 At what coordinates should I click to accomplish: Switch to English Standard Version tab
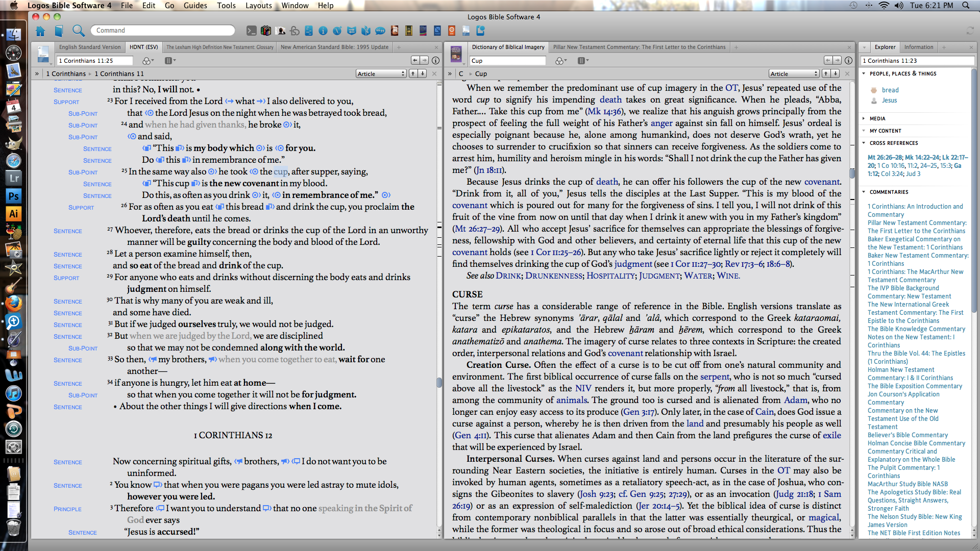(90, 47)
